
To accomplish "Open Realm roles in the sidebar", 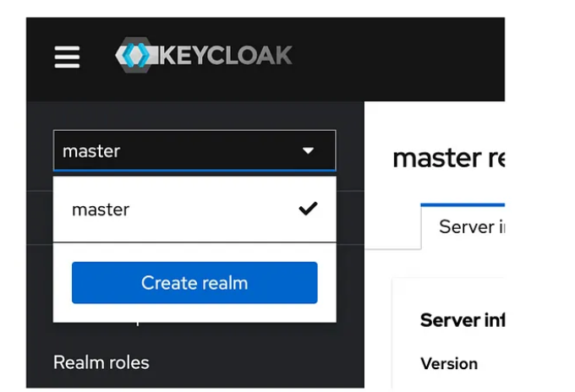I will click(x=101, y=362).
